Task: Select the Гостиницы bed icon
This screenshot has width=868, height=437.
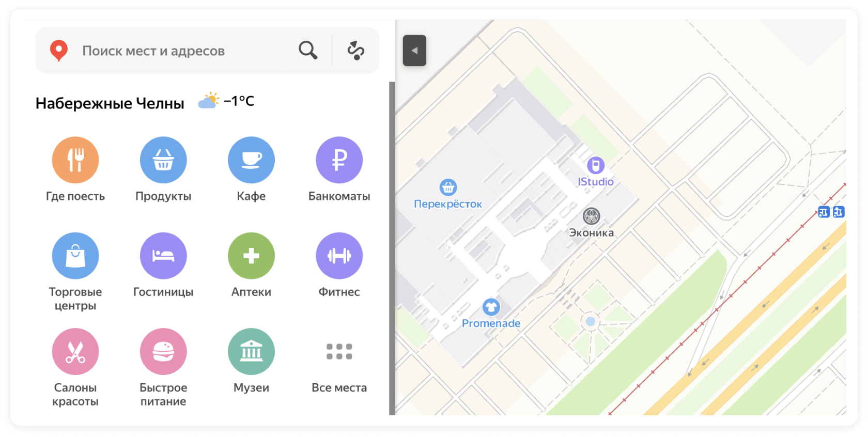Action: coord(163,256)
